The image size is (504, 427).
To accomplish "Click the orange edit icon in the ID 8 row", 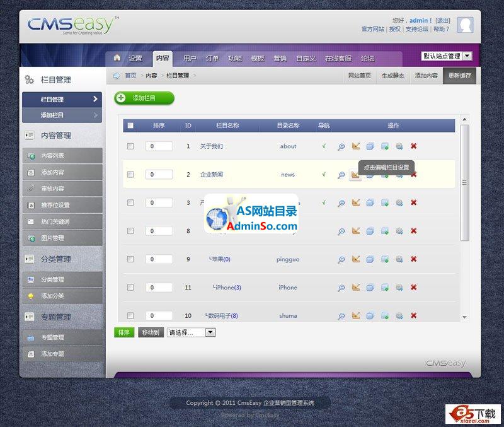I will [x=355, y=231].
